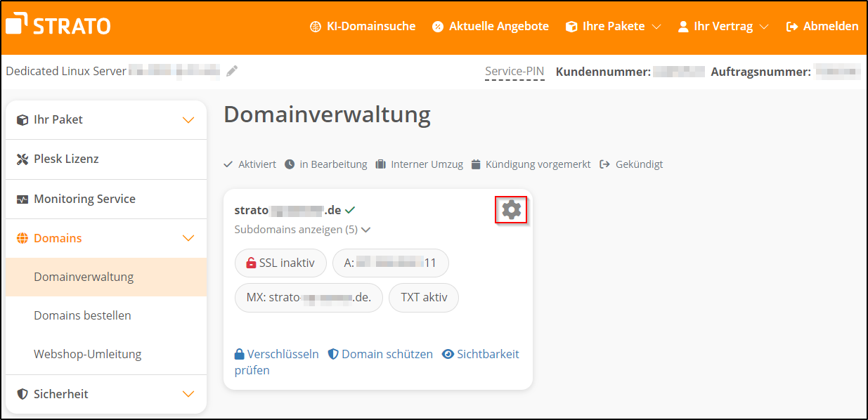Click the heartbeat icon next to Monitoring Service
Screen dimensions: 868x420
coord(22,199)
